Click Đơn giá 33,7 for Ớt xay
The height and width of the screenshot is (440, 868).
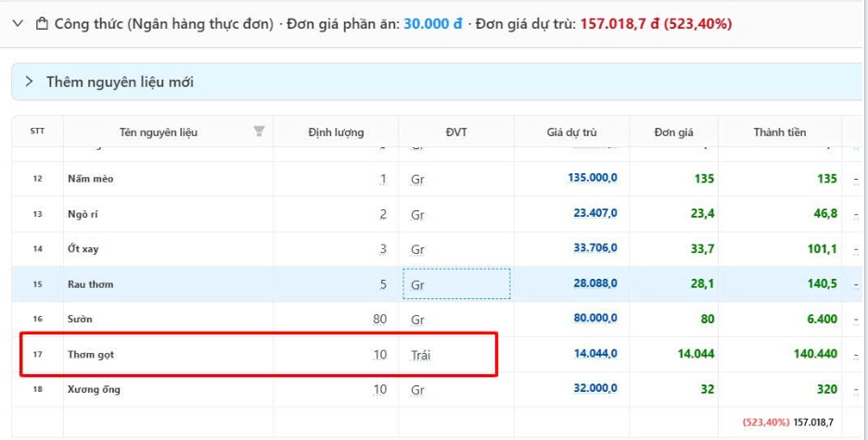(x=703, y=249)
